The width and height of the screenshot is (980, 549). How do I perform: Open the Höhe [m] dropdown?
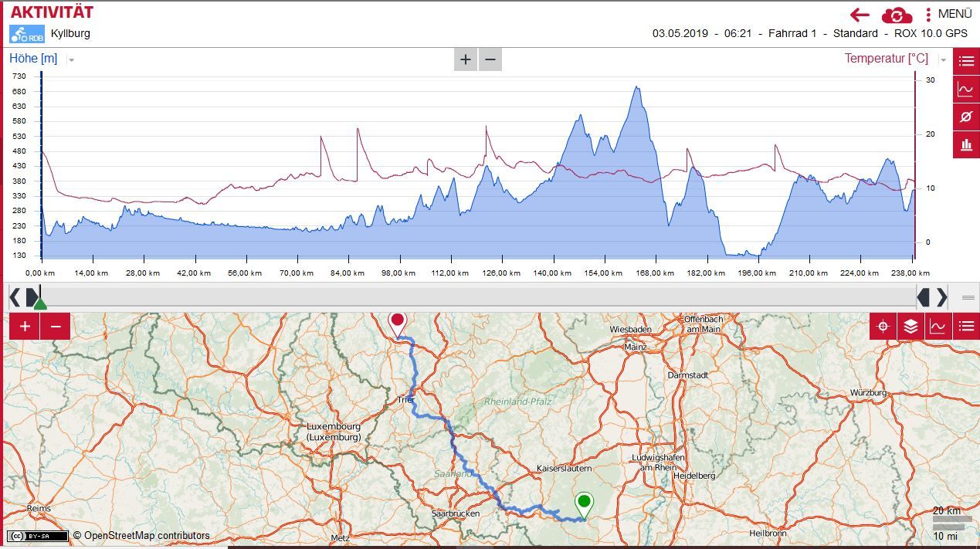[x=70, y=58]
